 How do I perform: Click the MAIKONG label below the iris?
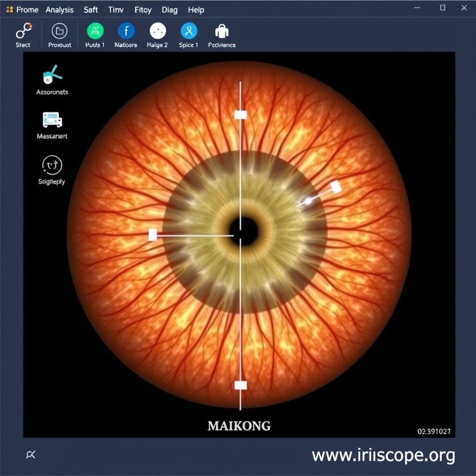click(240, 425)
